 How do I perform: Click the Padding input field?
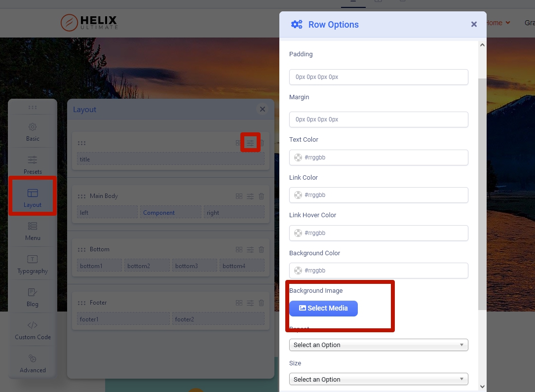pyautogui.click(x=379, y=77)
